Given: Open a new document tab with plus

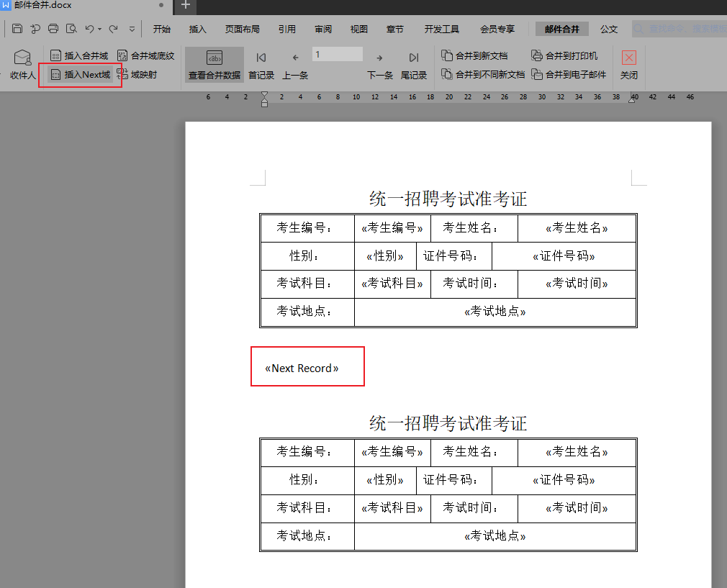Looking at the screenshot, I should pyautogui.click(x=186, y=5).
